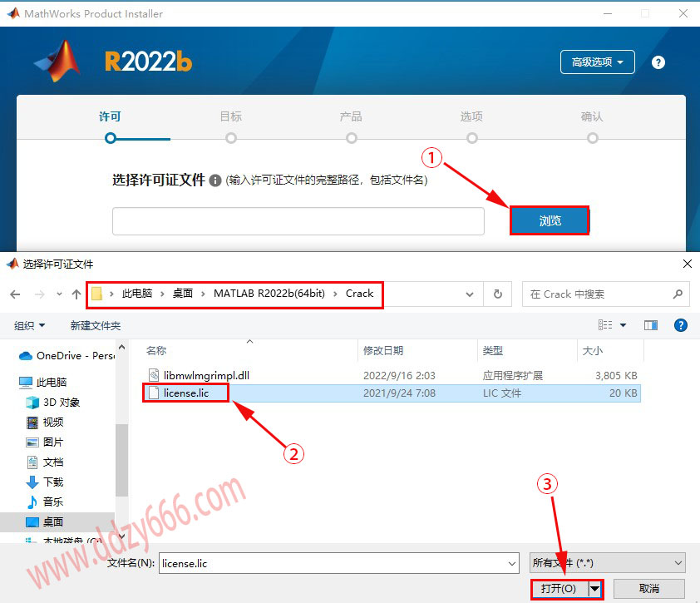Click MATLAB R2022b(64bit) breadcrumb
Screen dimensions: 700x603
pyautogui.click(x=269, y=294)
